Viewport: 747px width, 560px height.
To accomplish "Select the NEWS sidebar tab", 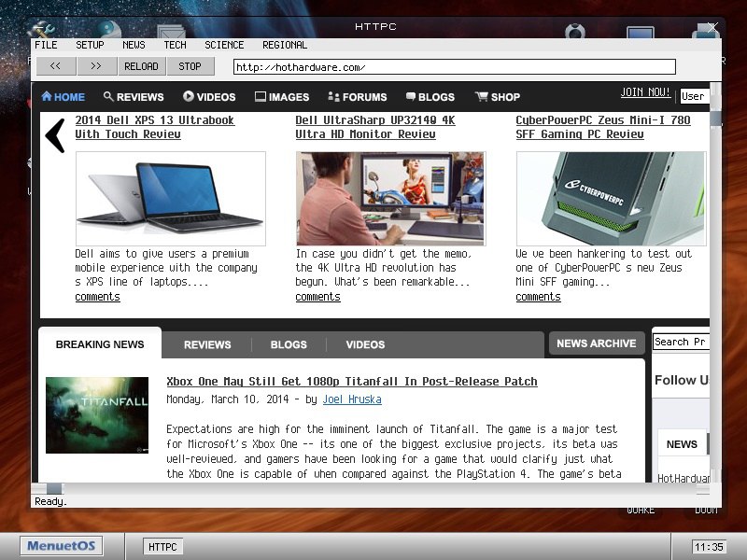I will [682, 444].
